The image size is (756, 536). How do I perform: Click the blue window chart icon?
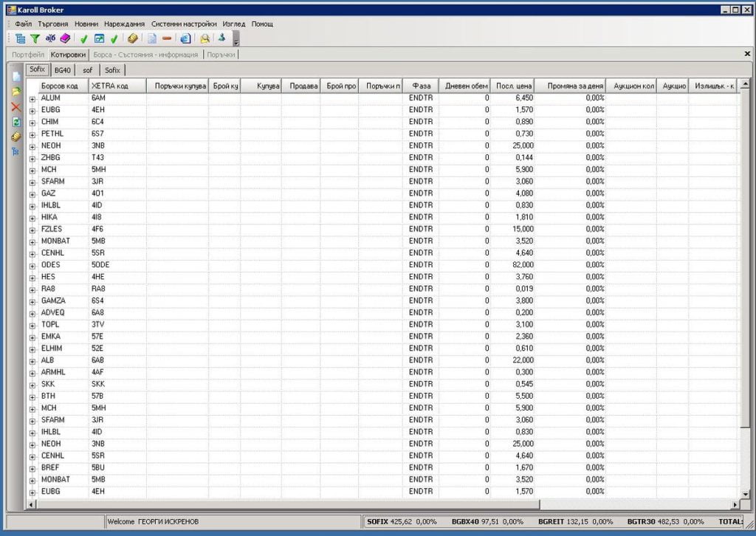click(x=100, y=38)
